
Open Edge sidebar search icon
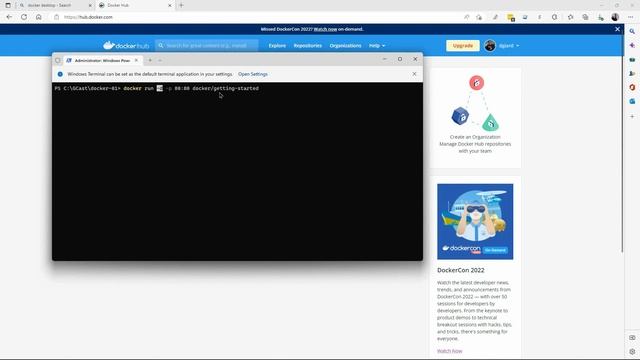(632, 31)
